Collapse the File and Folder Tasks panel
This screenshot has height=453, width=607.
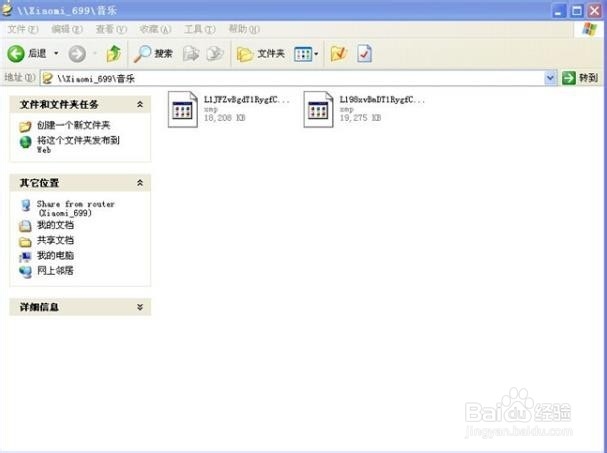[140, 104]
